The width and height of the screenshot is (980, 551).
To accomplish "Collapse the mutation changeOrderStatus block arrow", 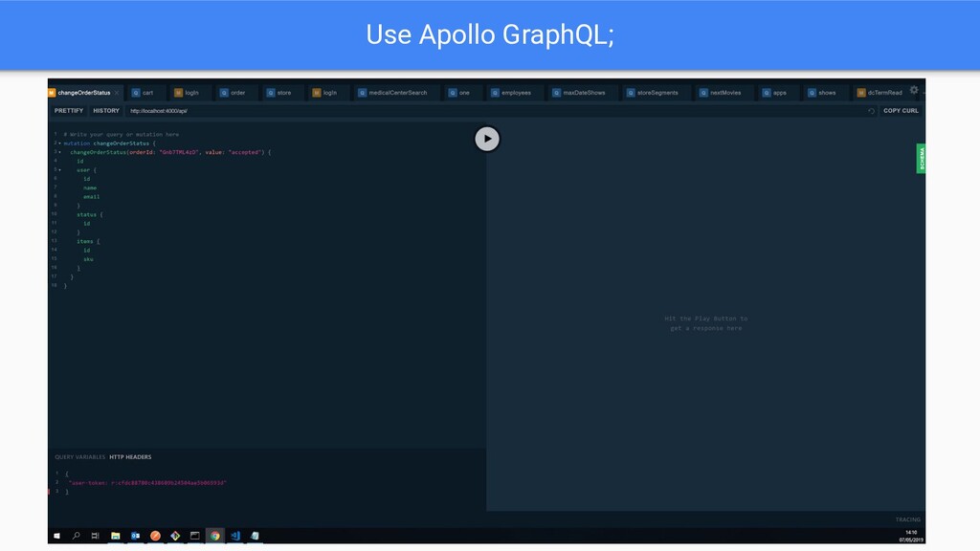I will click(x=60, y=143).
